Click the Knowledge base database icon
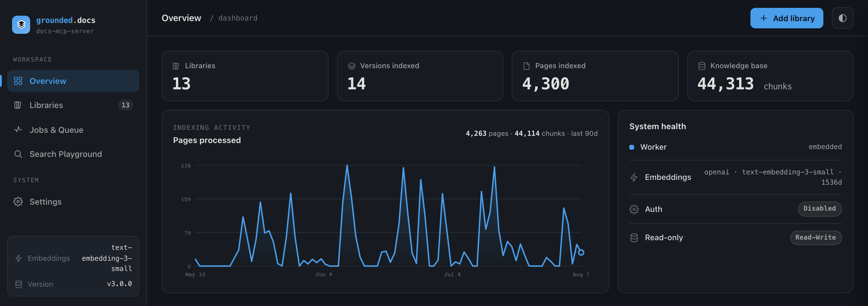Screen dimensions: 868x306 [702, 66]
